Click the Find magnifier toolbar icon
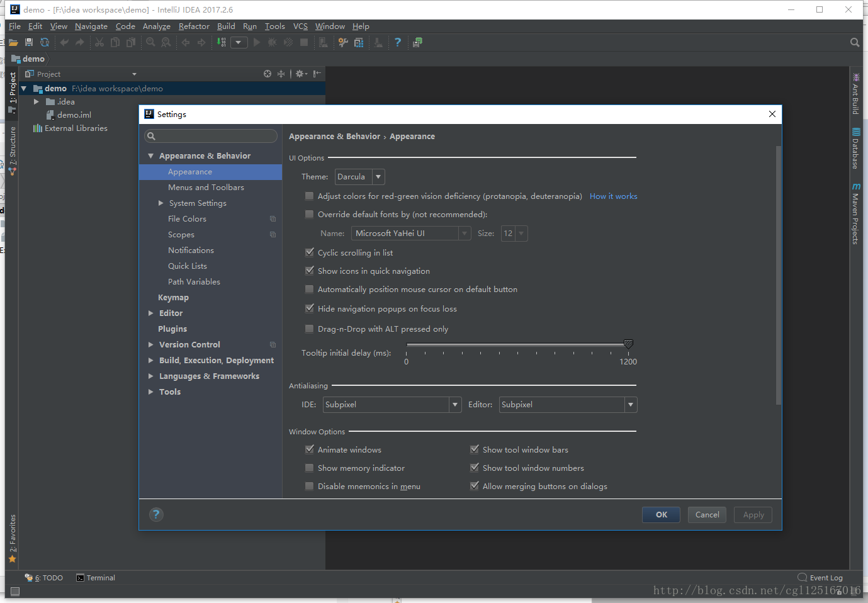 150,42
